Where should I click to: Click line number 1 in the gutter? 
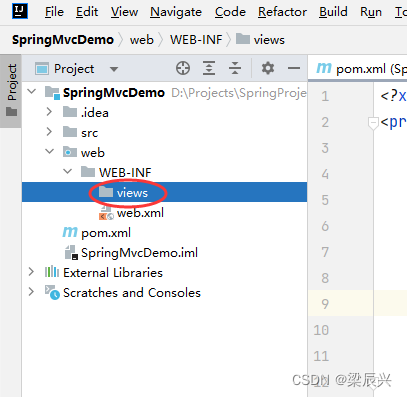325,96
